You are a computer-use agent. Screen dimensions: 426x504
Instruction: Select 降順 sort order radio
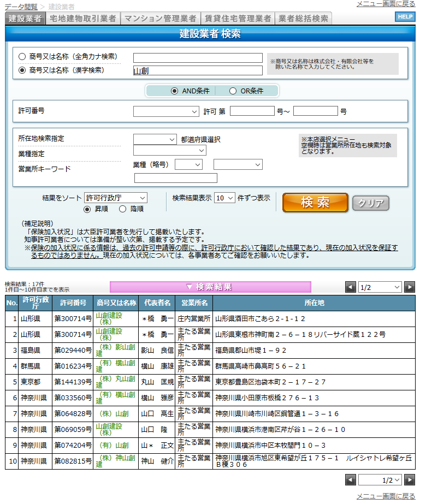[122, 209]
